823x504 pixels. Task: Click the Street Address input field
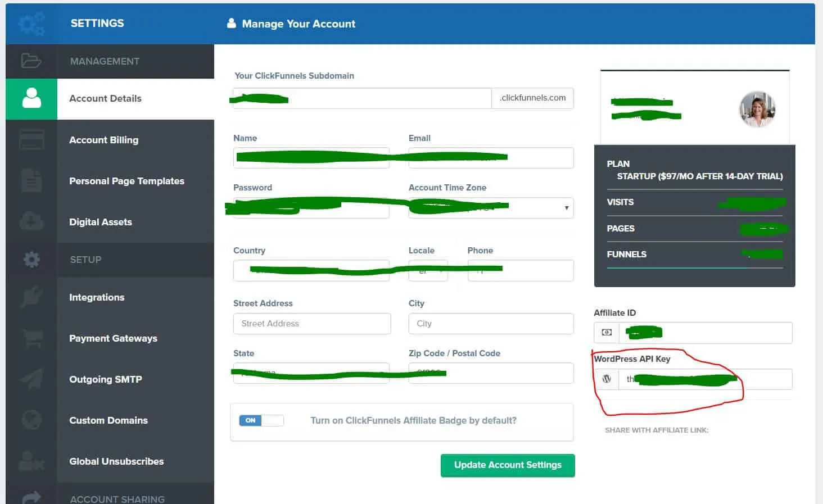[x=312, y=324]
